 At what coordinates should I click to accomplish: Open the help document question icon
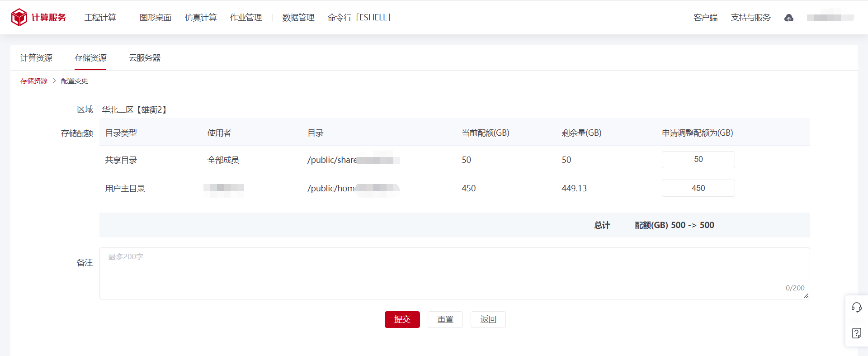tap(856, 333)
